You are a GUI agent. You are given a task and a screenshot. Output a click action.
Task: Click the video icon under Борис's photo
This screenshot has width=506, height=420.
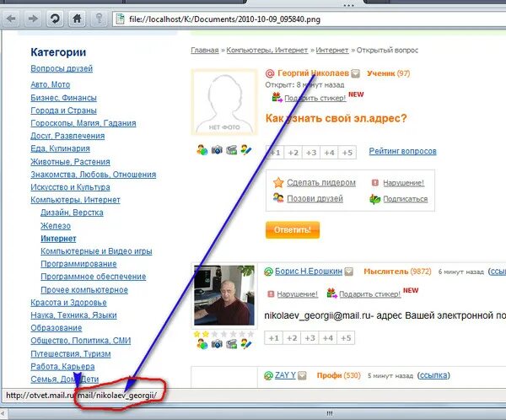pos(231,344)
